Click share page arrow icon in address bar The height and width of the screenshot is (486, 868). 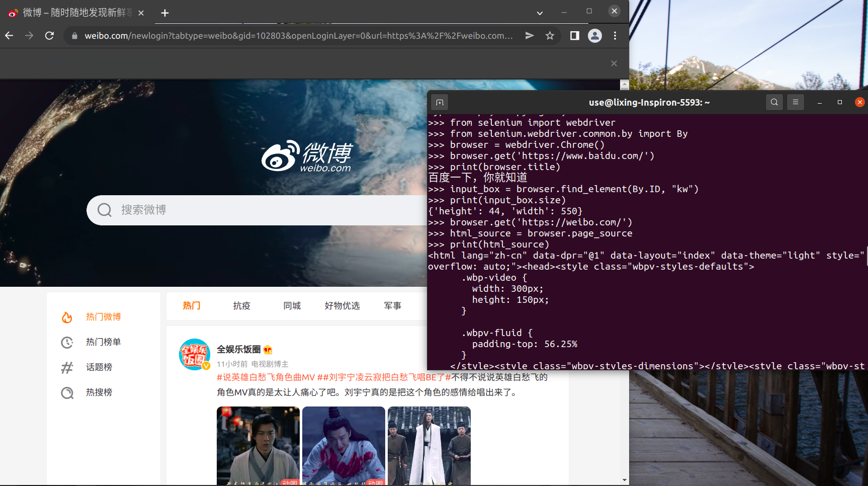tap(530, 36)
